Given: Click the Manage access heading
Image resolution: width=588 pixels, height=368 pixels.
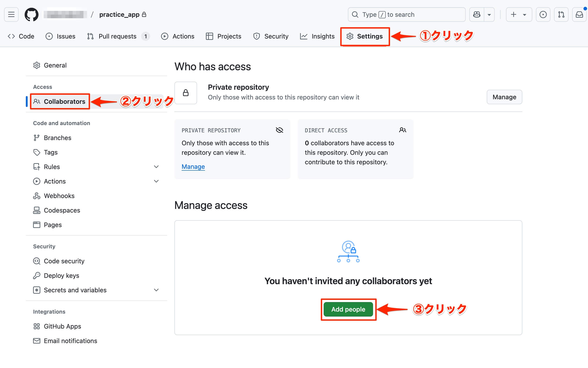Looking at the screenshot, I should (211, 205).
